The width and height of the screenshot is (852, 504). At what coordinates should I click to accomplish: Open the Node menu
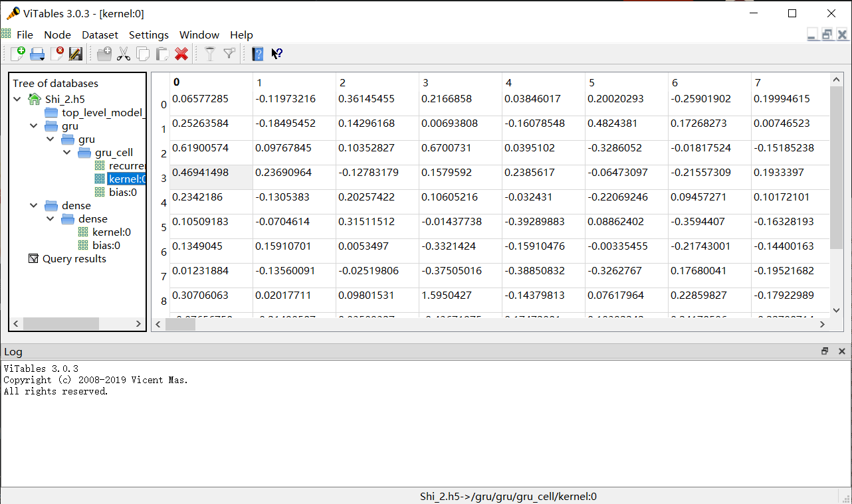point(57,35)
